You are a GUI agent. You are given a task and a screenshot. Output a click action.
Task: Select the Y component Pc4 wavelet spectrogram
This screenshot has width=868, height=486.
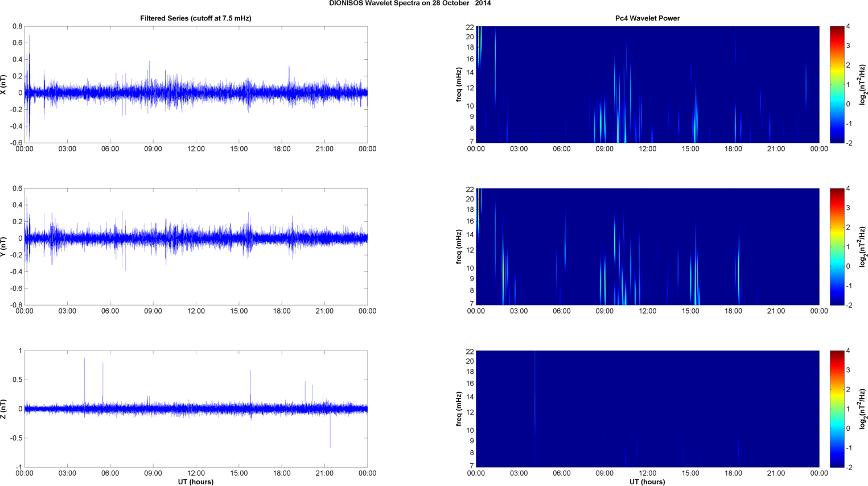(x=647, y=246)
